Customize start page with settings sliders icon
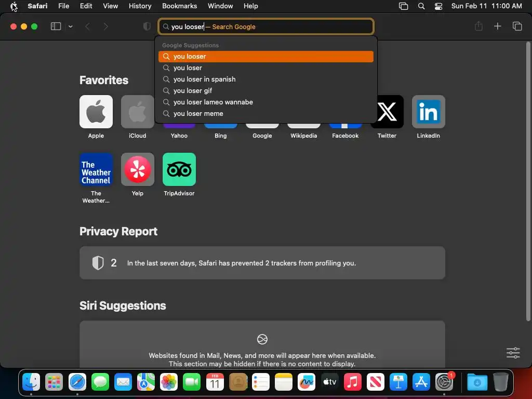This screenshot has height=399, width=532. [x=513, y=353]
